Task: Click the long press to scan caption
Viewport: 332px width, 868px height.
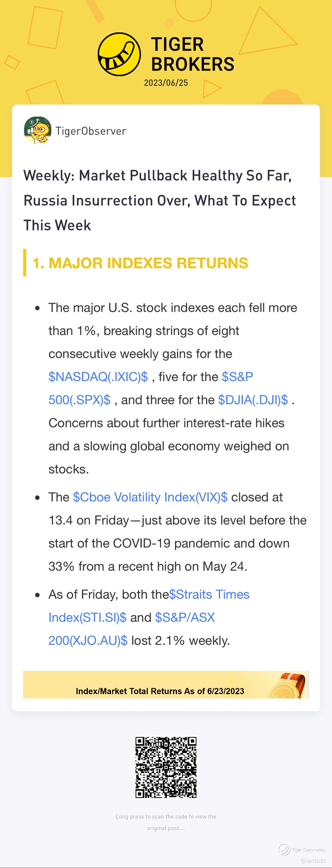Action: coord(166,822)
